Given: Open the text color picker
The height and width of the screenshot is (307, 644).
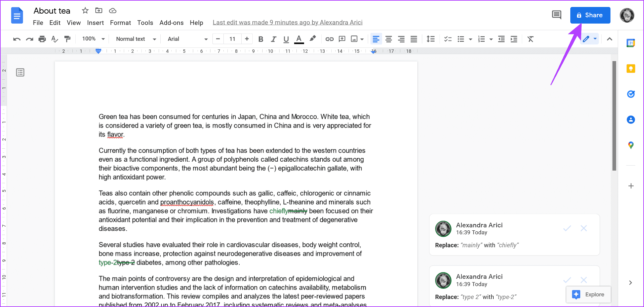Looking at the screenshot, I should 299,39.
